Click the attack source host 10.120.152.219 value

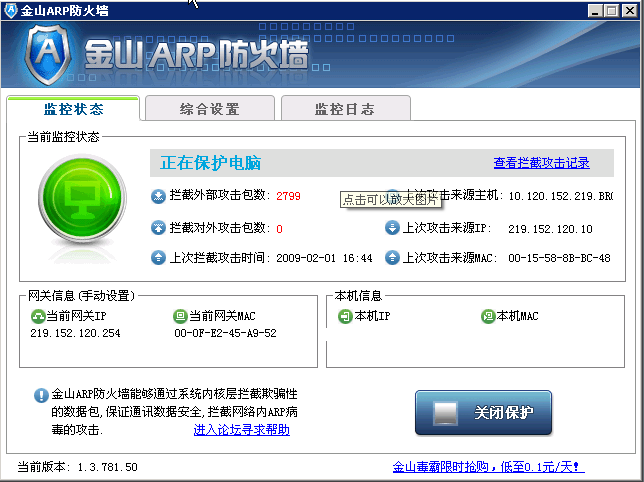pos(561,196)
